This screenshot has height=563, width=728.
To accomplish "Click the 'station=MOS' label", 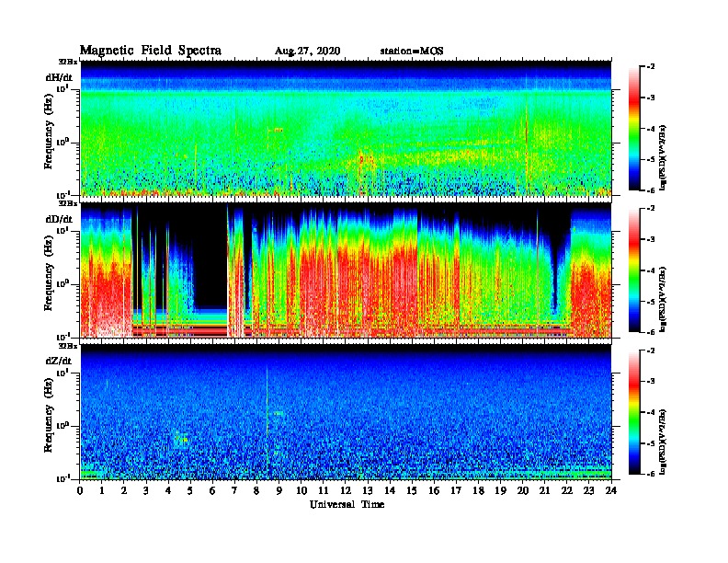I will (x=412, y=51).
